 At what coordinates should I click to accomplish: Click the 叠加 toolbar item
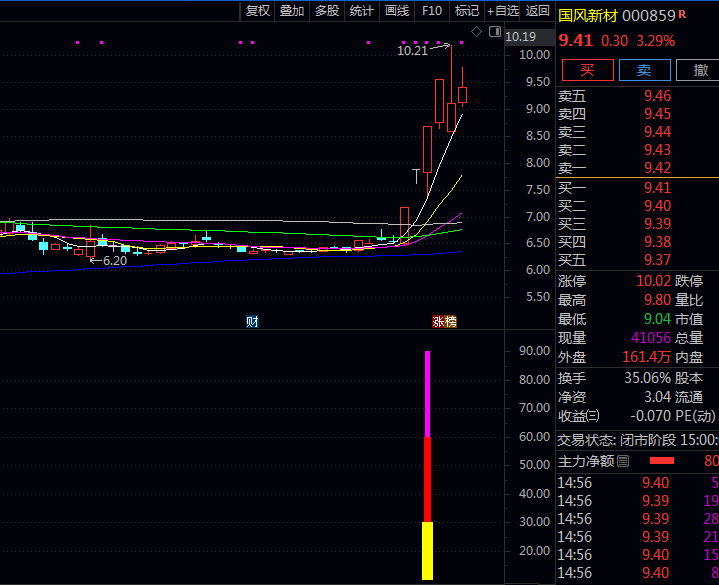[x=292, y=11]
